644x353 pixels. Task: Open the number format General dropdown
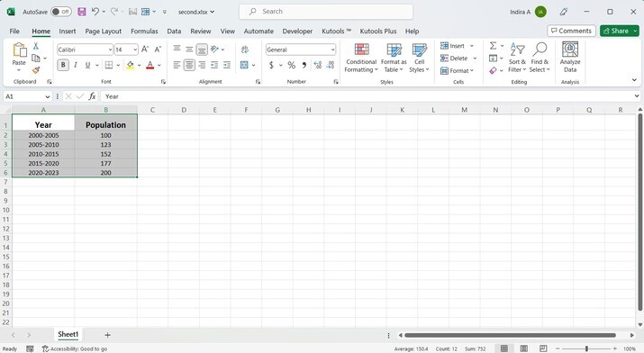[332, 50]
